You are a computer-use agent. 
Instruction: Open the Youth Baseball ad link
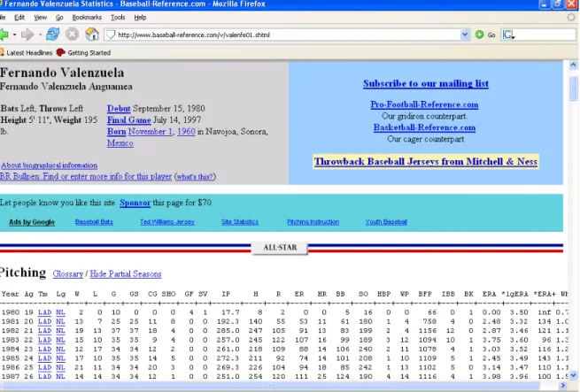click(x=386, y=222)
